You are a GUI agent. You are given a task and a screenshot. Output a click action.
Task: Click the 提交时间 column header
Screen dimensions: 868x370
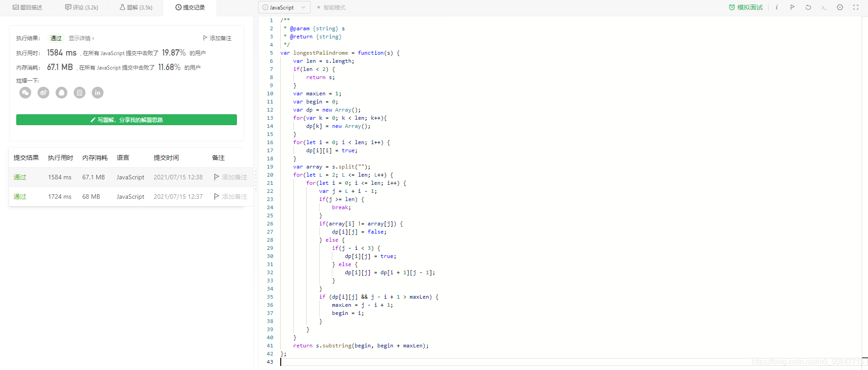pyautogui.click(x=166, y=158)
